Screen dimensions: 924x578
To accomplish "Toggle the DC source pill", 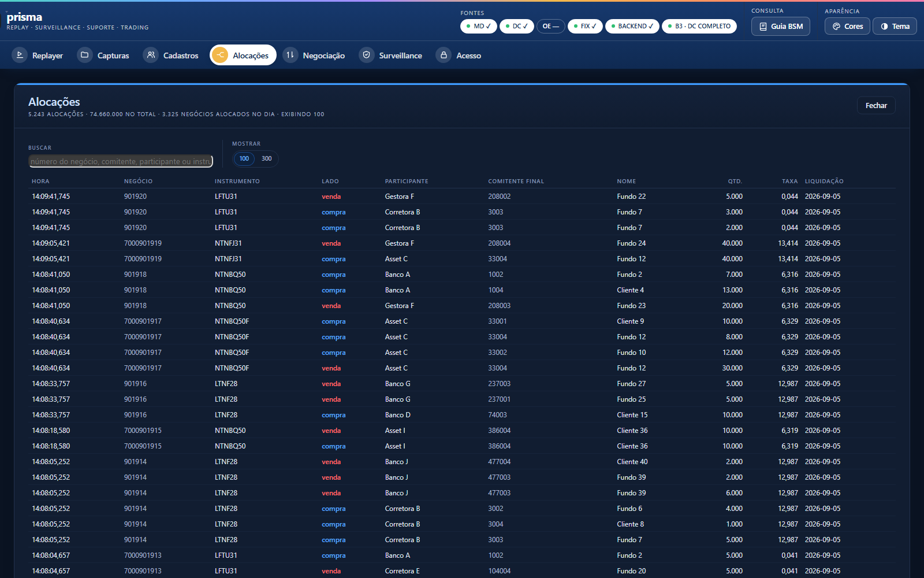I will pos(517,26).
